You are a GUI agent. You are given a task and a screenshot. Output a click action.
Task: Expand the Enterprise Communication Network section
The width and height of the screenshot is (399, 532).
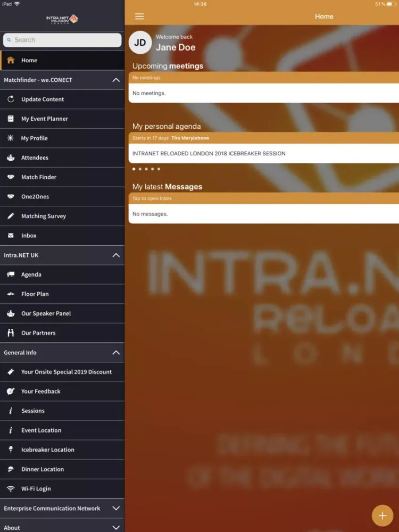115,508
